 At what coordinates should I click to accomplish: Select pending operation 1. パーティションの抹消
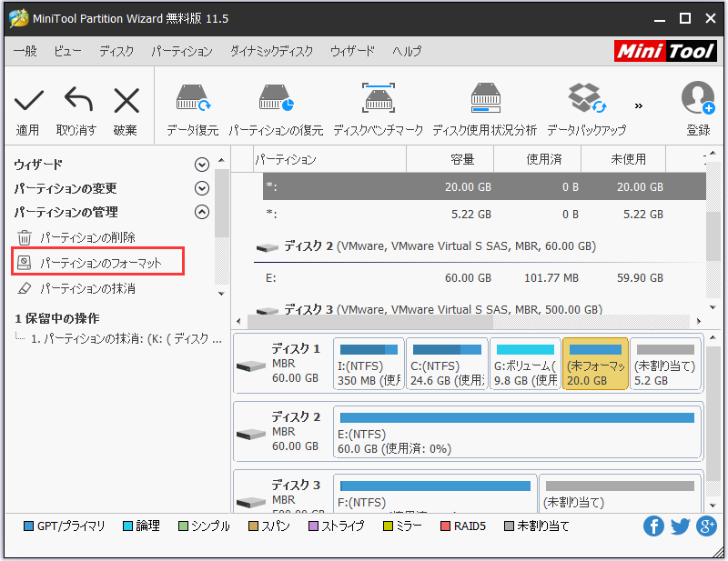click(x=126, y=339)
